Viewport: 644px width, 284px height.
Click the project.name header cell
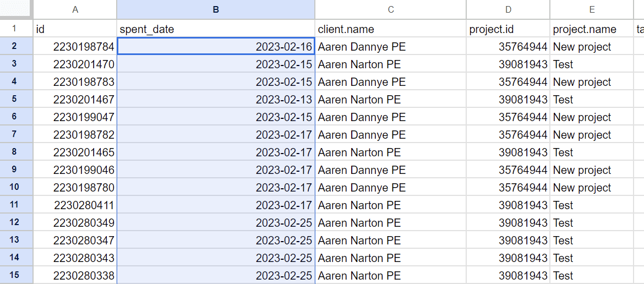tap(592, 29)
